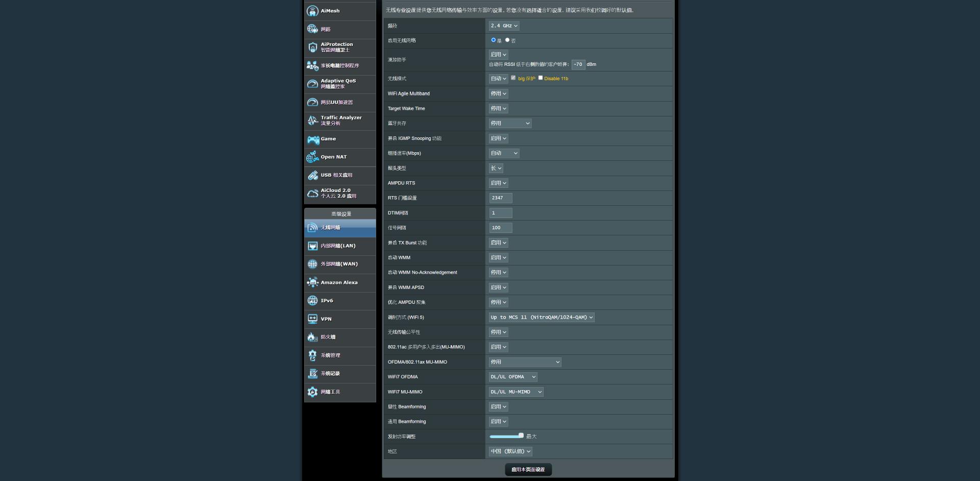Click the 发射功率调整 power slider

click(x=506, y=436)
